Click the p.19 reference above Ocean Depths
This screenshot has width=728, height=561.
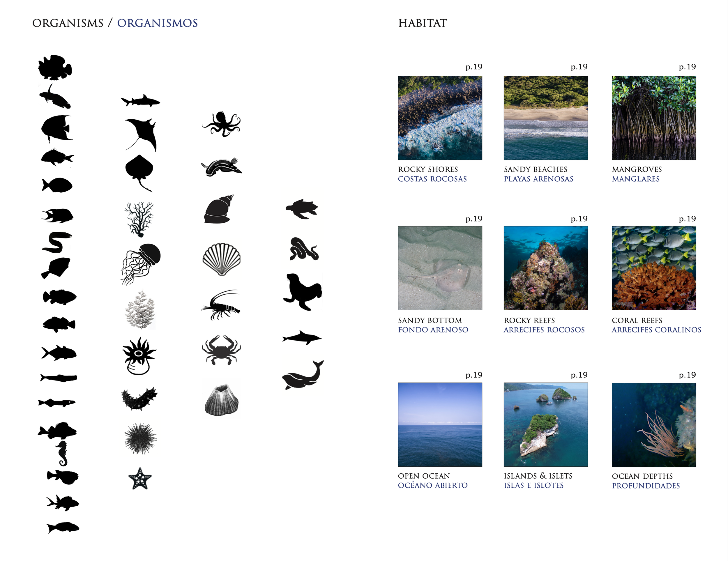687,375
